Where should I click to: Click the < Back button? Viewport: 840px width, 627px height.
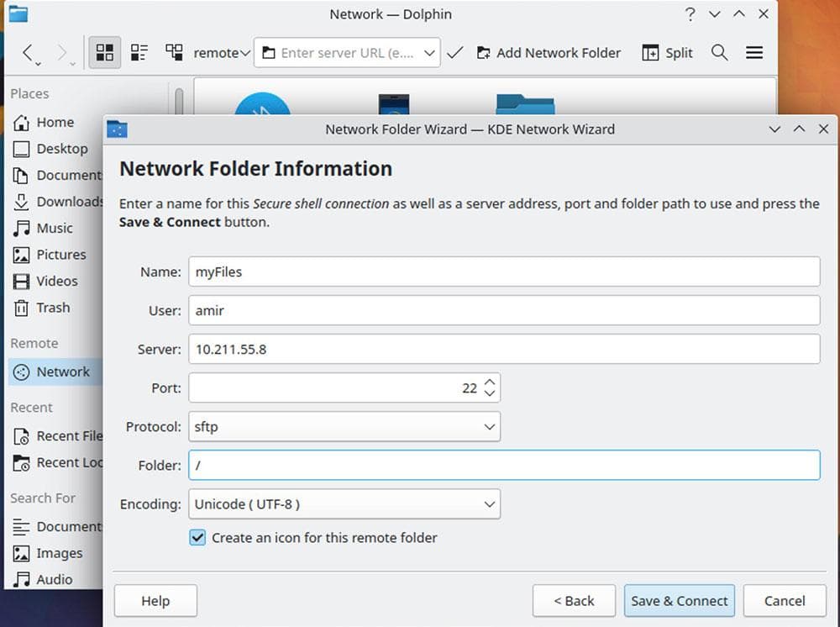pyautogui.click(x=574, y=601)
